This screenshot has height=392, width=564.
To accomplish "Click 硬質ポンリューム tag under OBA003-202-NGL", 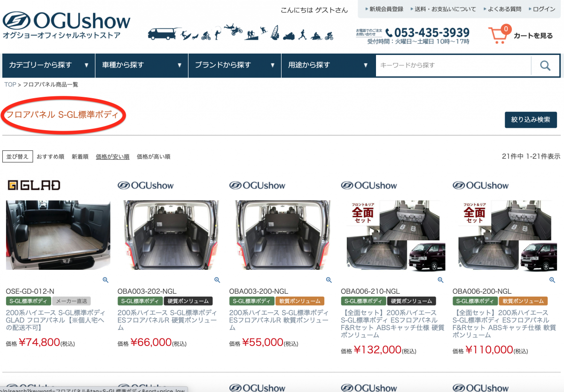I will tap(188, 301).
